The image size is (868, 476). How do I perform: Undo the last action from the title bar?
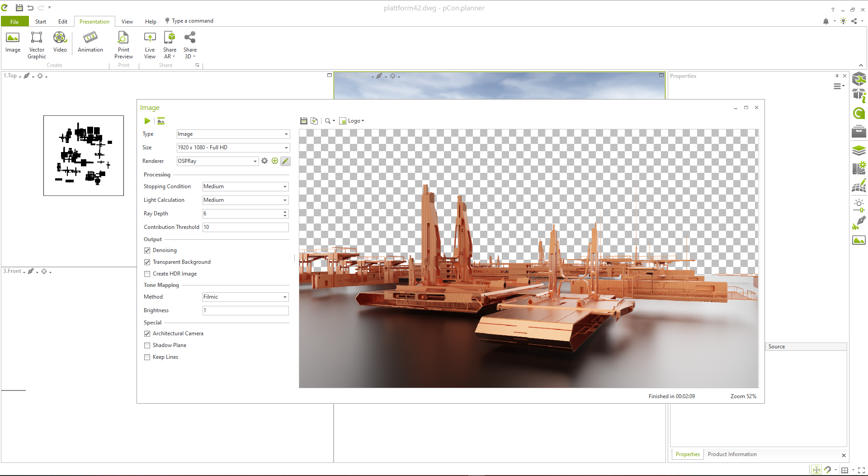(30, 8)
